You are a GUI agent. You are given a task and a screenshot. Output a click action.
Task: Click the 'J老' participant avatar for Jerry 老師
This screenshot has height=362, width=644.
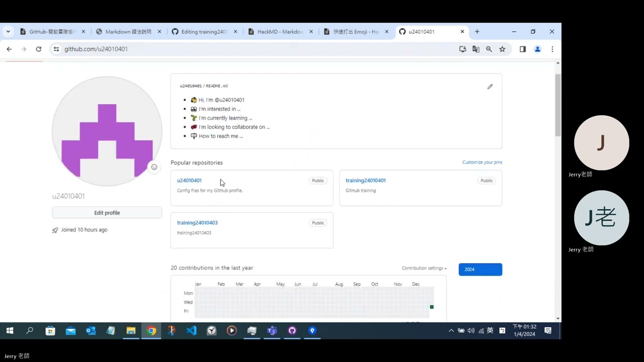pyautogui.click(x=601, y=218)
